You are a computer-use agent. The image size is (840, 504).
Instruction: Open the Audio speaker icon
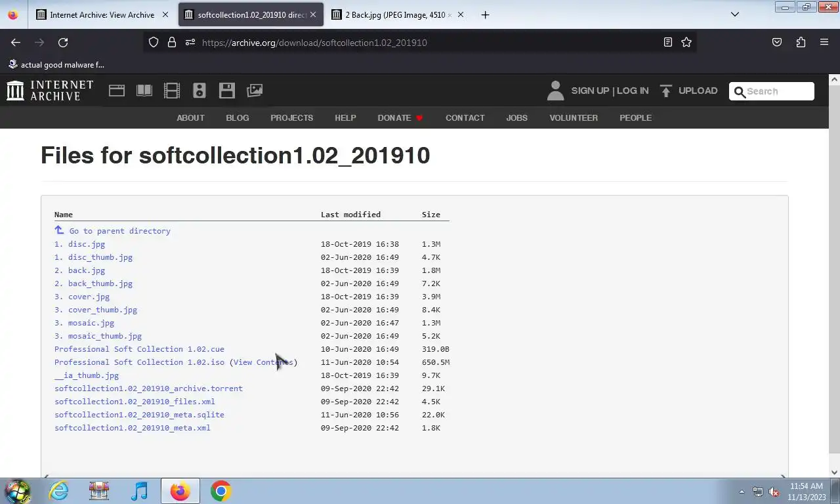tap(199, 91)
